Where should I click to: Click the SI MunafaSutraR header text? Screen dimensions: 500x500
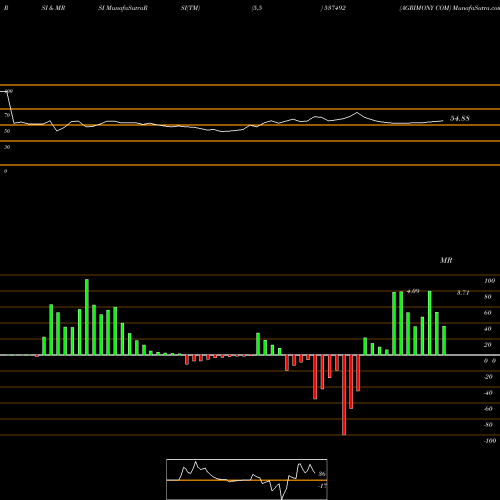123,8
